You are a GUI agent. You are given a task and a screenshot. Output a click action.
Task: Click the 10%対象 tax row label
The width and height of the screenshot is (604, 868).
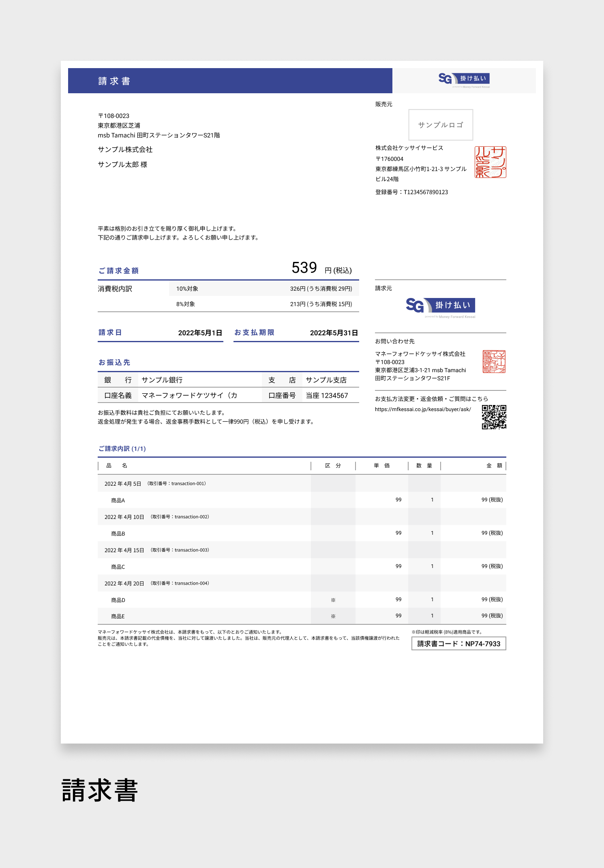[187, 289]
